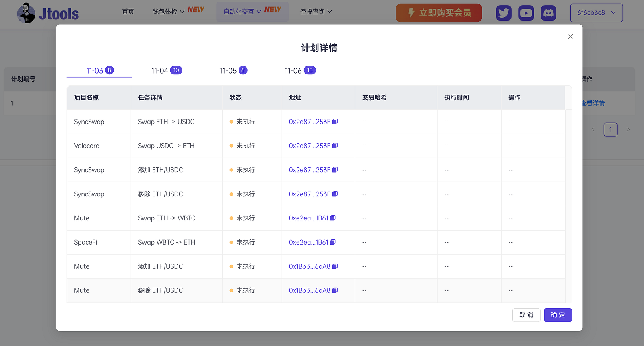Click next page arrow in background pagination

pyautogui.click(x=628, y=130)
